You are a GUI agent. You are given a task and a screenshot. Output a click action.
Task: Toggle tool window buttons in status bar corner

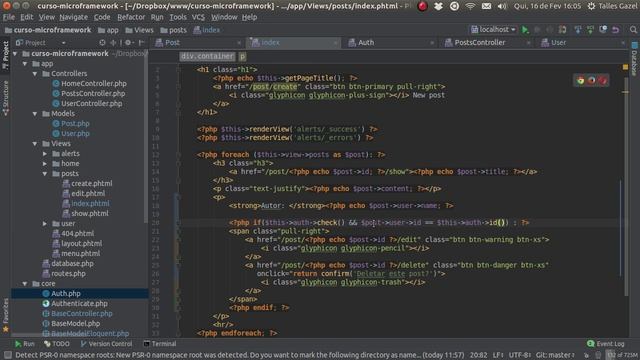[7, 355]
